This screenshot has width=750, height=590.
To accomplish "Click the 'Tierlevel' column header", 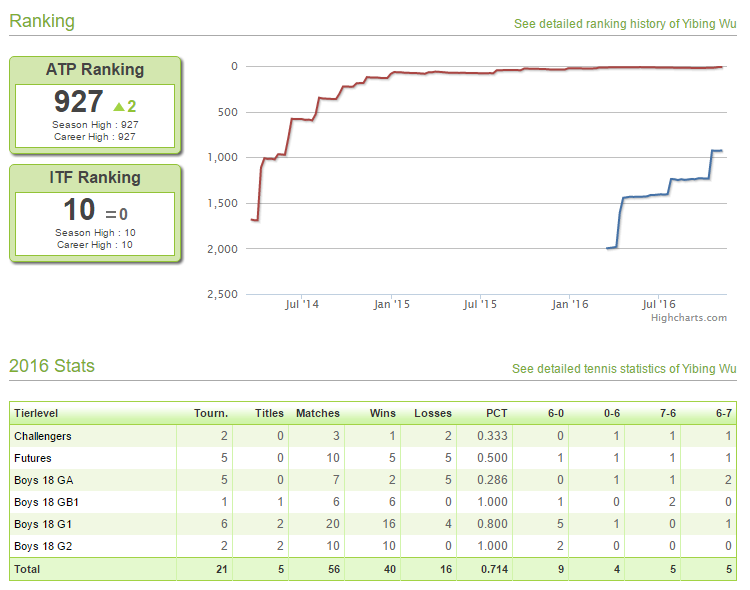I will [x=36, y=413].
